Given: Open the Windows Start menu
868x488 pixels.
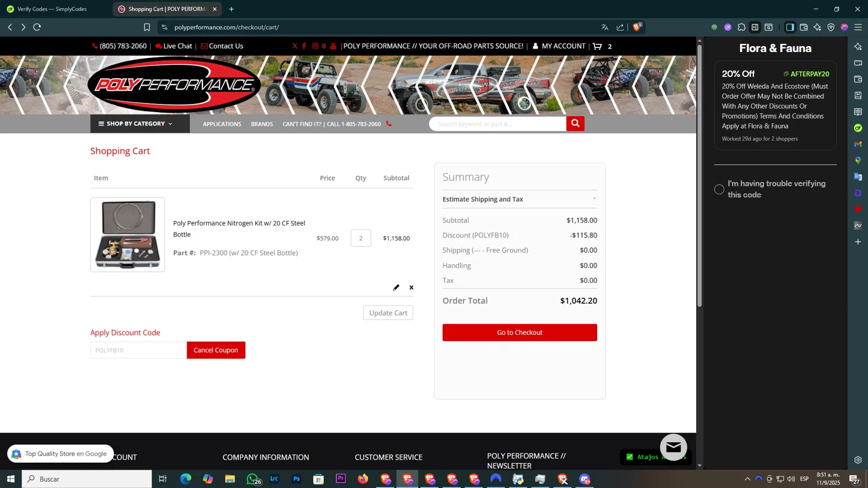Looking at the screenshot, I should click(x=10, y=479).
